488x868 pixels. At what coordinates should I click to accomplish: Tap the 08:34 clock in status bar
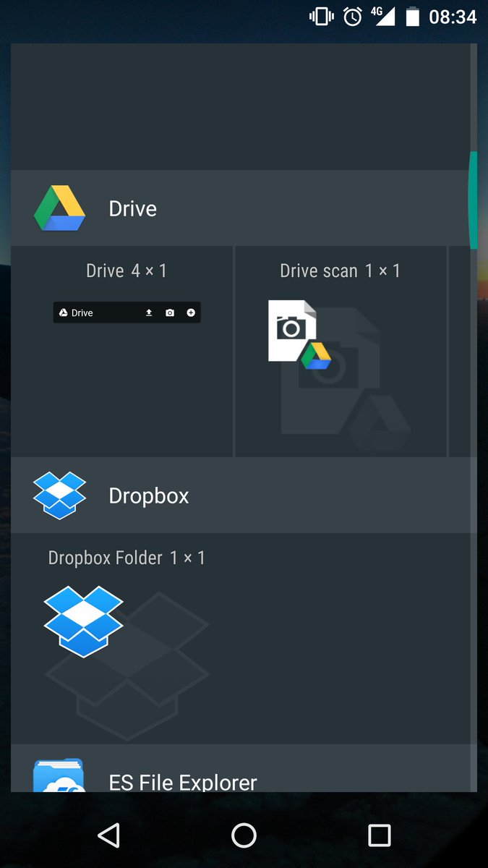[x=453, y=17]
